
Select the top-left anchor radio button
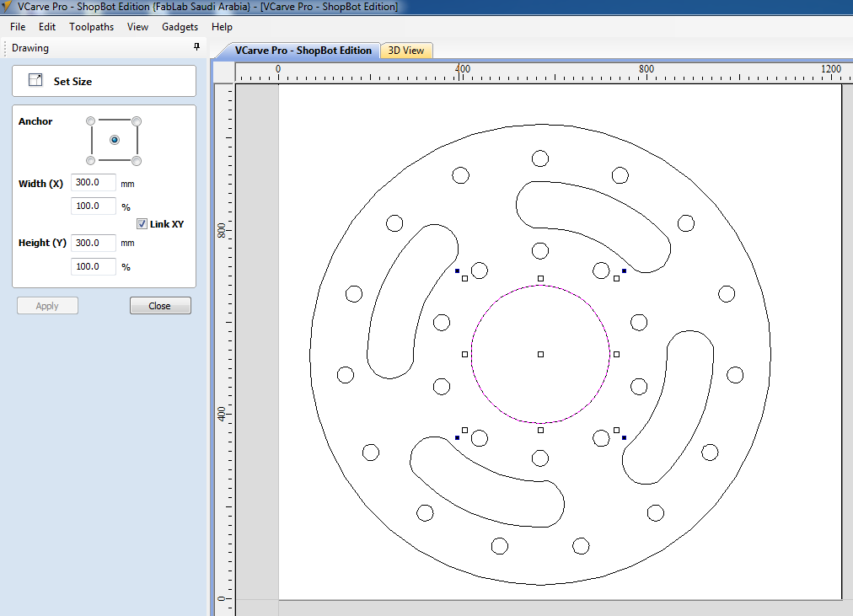pyautogui.click(x=91, y=121)
